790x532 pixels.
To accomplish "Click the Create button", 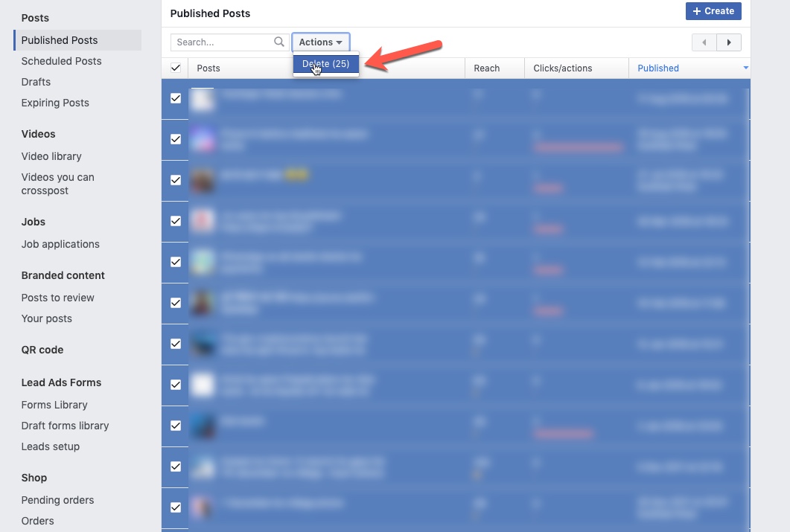I will click(713, 11).
